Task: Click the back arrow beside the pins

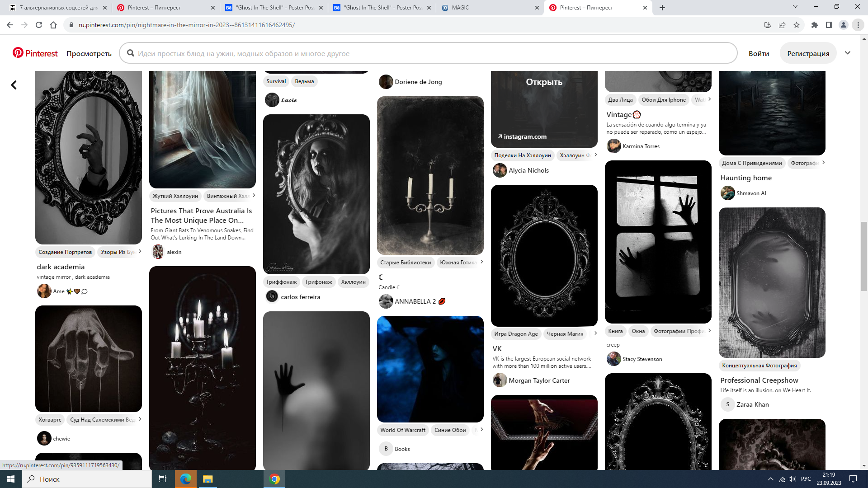Action: (14, 85)
